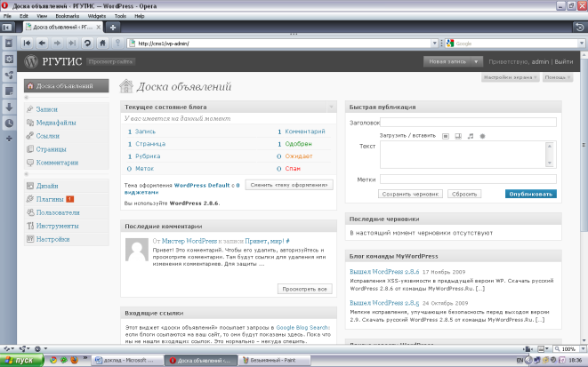
Task: Open the Widgets menu
Action: click(x=97, y=16)
